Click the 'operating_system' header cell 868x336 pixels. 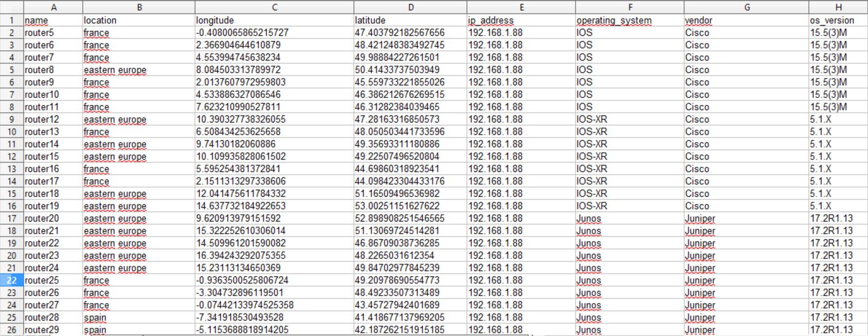pyautogui.click(x=630, y=20)
